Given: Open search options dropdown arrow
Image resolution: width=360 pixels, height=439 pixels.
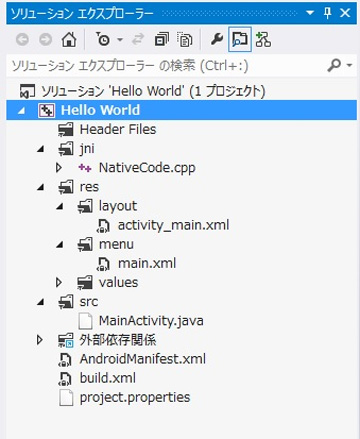Looking at the screenshot, I should coord(349,65).
